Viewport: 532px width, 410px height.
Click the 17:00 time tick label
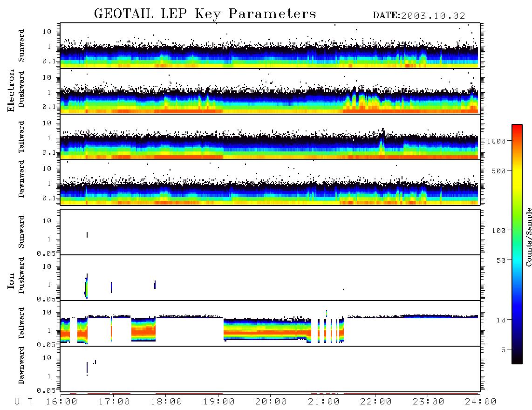(x=114, y=402)
